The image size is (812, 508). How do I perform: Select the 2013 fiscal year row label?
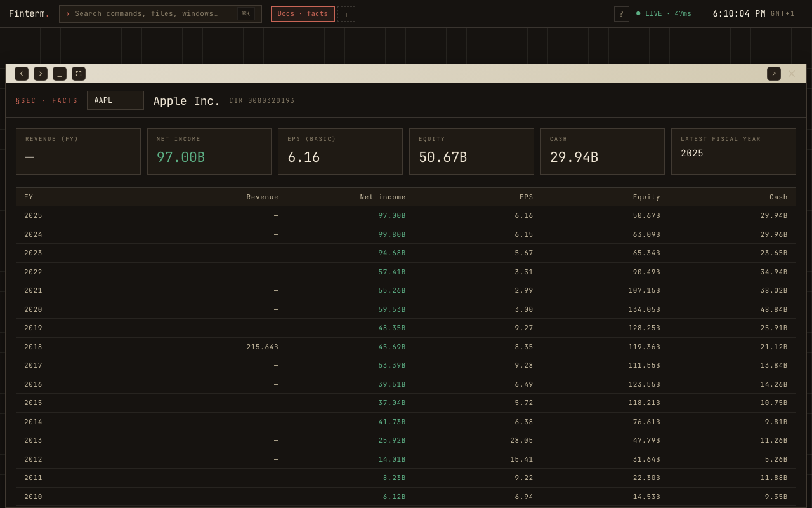pyautogui.click(x=33, y=441)
